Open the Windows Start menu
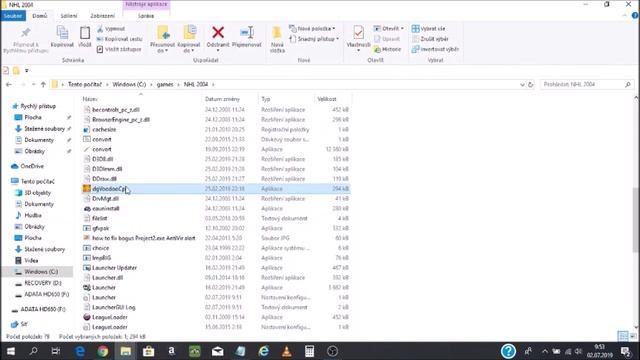 (11, 351)
